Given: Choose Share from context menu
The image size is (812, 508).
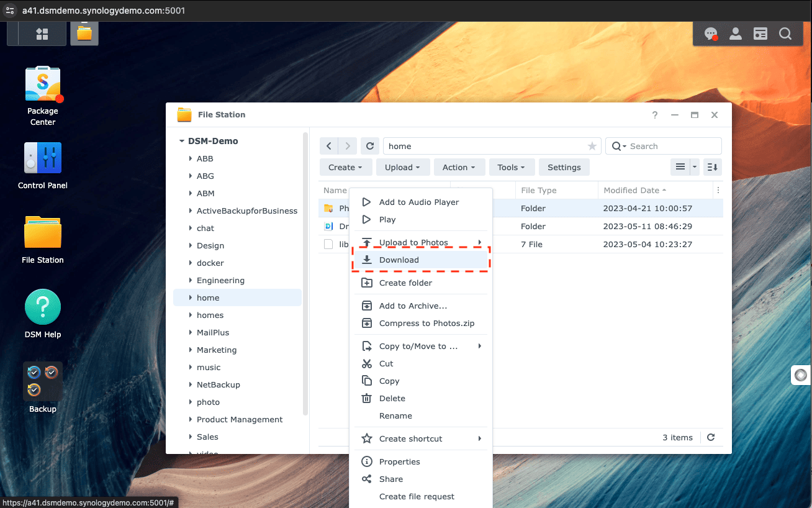Looking at the screenshot, I should pyautogui.click(x=421, y=479).
